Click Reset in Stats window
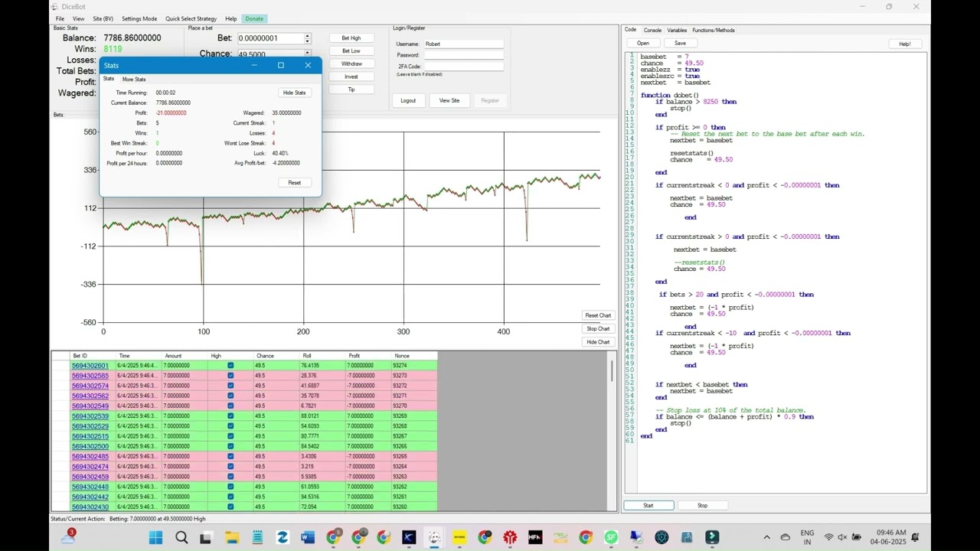 [x=294, y=183]
